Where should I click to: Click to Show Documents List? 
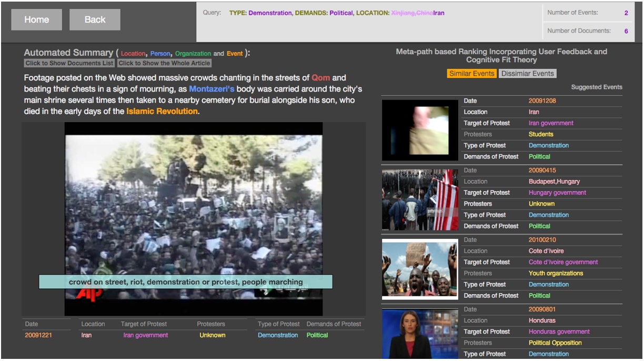(69, 63)
